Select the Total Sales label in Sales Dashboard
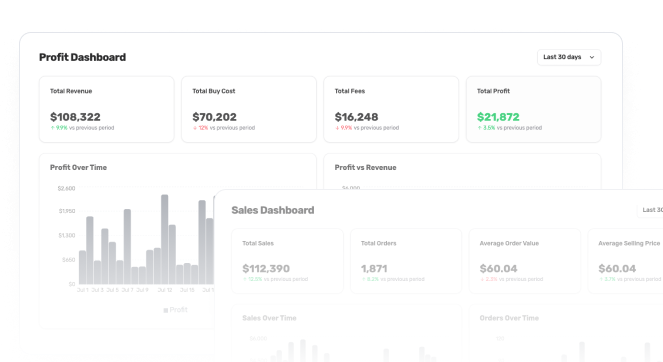This screenshot has width=663, height=362. (258, 243)
